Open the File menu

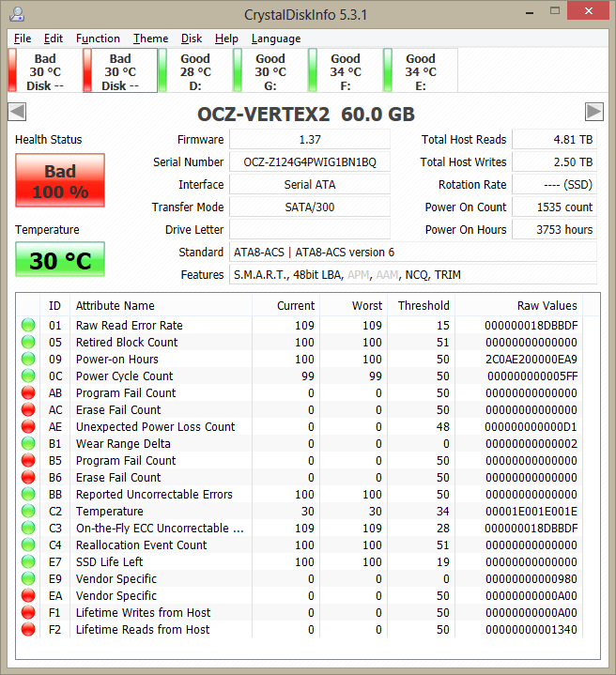23,38
